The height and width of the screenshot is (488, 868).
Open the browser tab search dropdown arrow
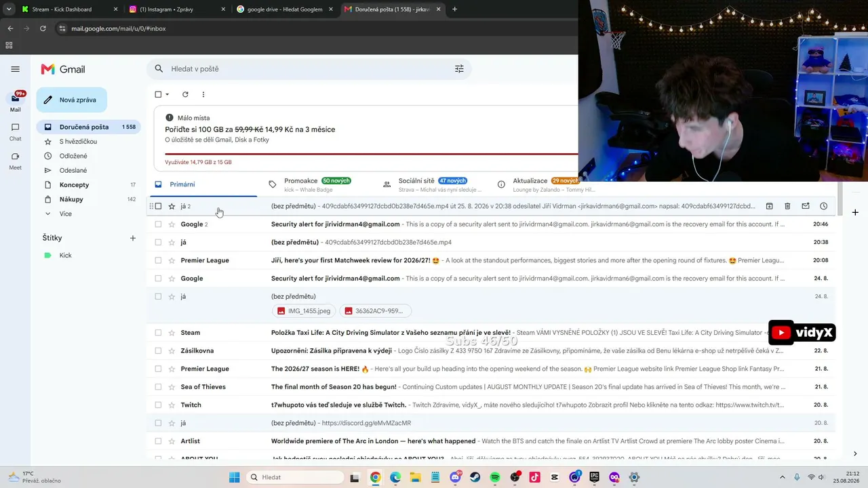pos(9,9)
